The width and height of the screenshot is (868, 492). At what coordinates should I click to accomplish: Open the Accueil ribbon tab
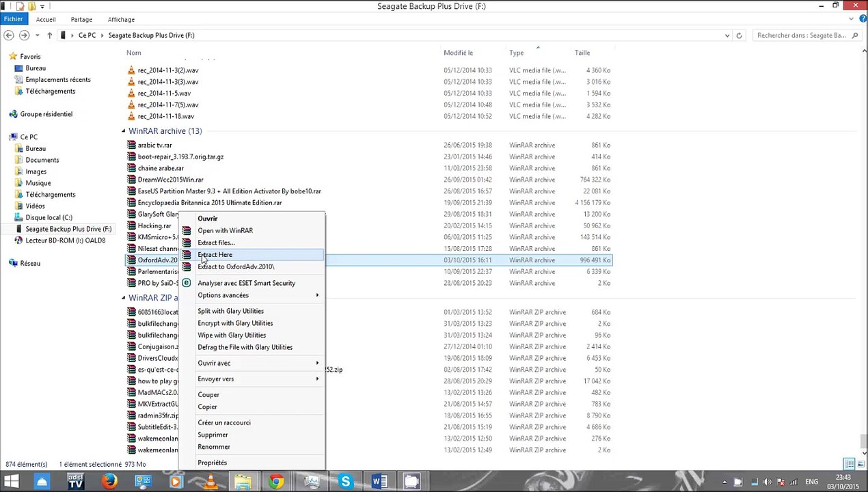[46, 19]
